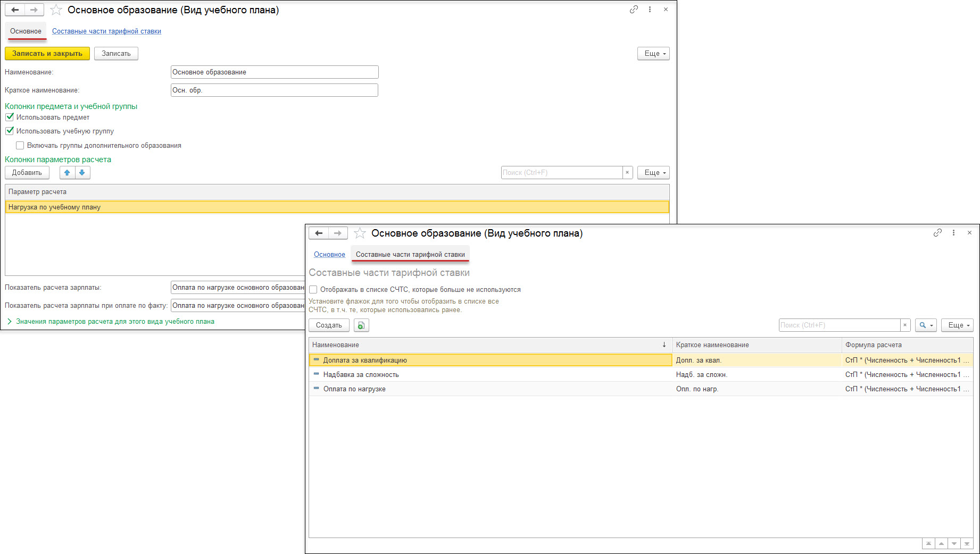The image size is (980, 554).
Task: Move parameter row down arrow
Action: click(82, 172)
